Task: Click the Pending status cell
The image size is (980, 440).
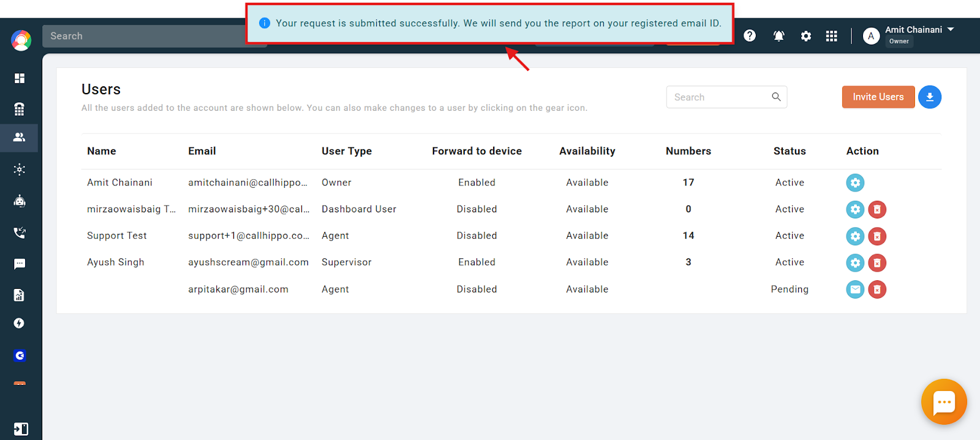Action: 790,289
